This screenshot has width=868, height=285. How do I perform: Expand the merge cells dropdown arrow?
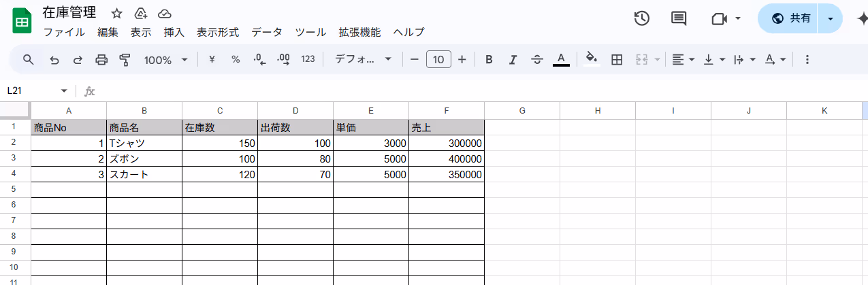[657, 60]
